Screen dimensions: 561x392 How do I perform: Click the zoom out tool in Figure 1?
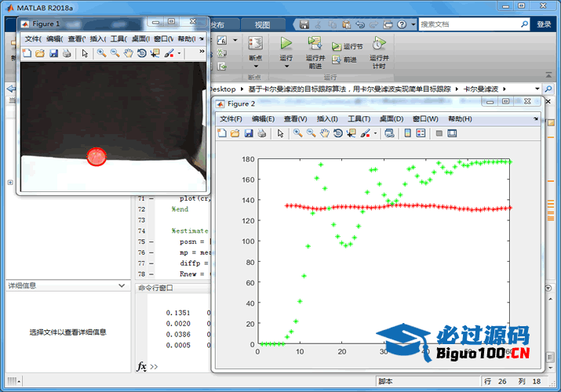click(115, 53)
